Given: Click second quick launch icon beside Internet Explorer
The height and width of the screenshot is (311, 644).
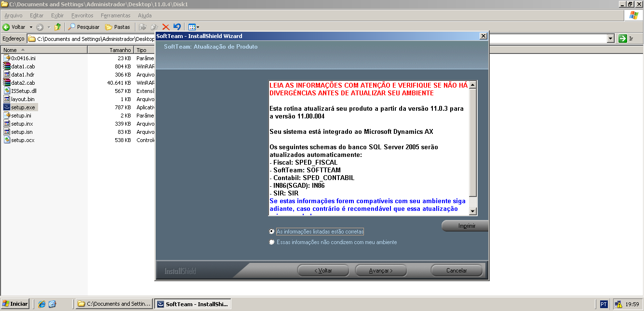Looking at the screenshot, I should pos(52,304).
